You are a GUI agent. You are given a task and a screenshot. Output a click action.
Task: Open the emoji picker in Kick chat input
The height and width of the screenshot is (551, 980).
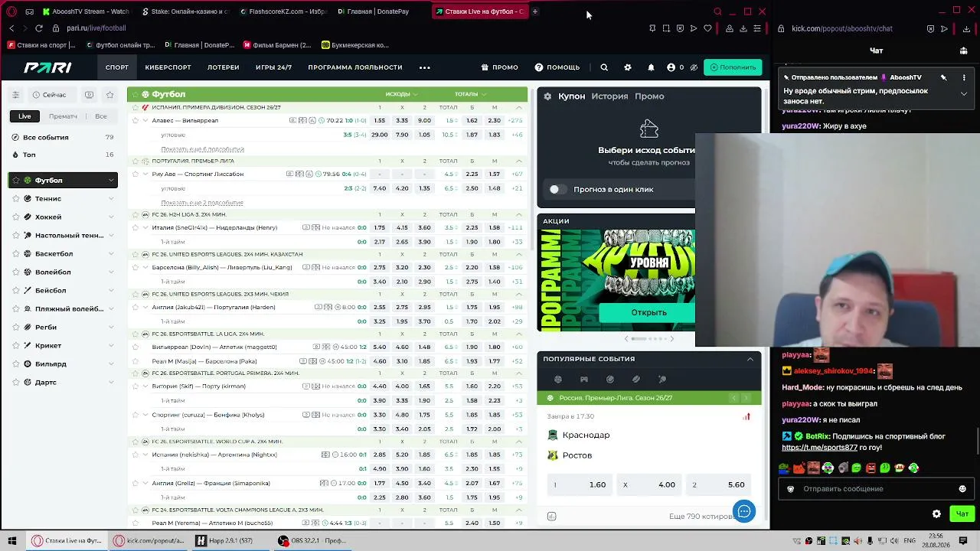click(x=962, y=489)
